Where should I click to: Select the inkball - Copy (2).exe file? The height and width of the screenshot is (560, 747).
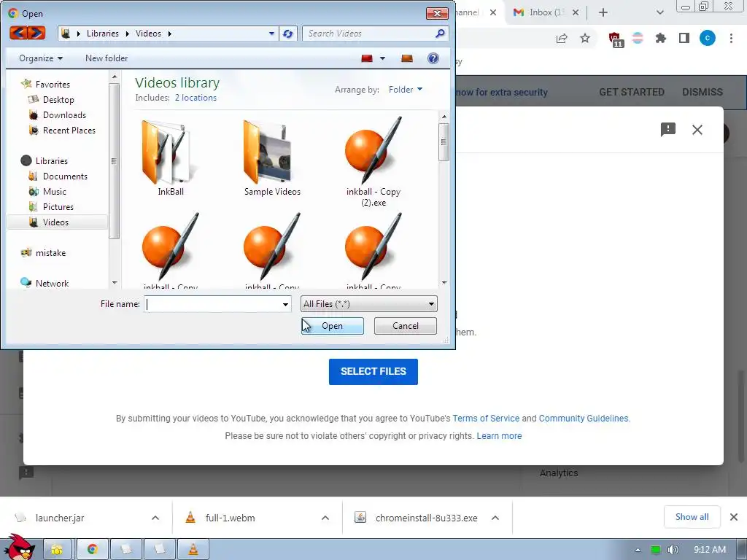[x=373, y=162]
